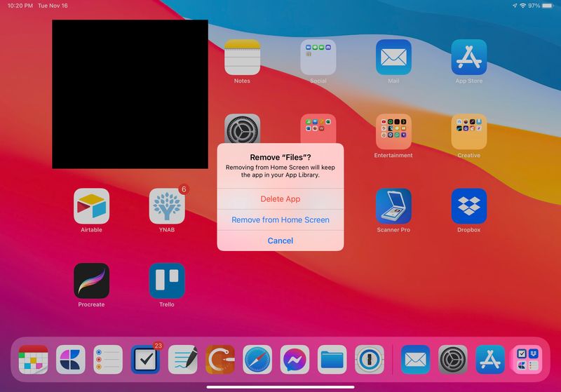Open 1Password in dock
Viewport: 561px width, 392px height.
(x=370, y=360)
